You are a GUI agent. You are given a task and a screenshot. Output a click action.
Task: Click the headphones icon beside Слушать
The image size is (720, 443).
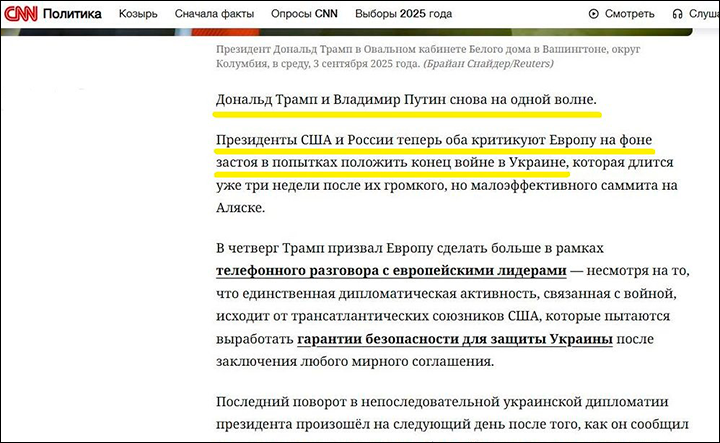(x=677, y=14)
